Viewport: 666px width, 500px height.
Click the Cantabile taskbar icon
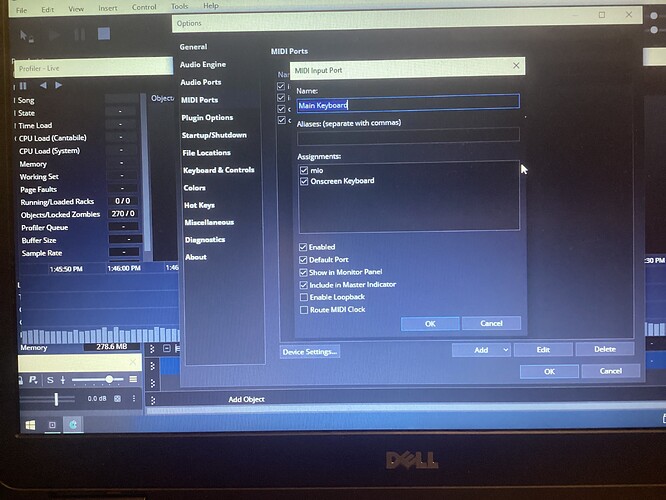click(x=73, y=424)
